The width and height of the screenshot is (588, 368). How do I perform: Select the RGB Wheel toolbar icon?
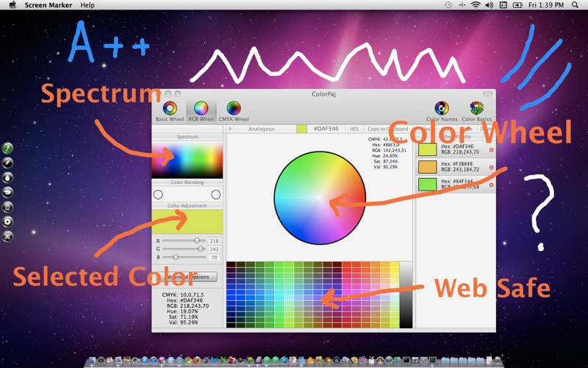tap(201, 111)
